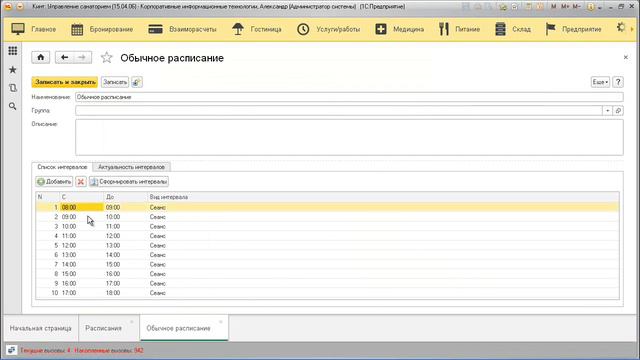The image size is (640, 360).
Task: Open the Взаиморасчеты section
Action: click(182, 29)
